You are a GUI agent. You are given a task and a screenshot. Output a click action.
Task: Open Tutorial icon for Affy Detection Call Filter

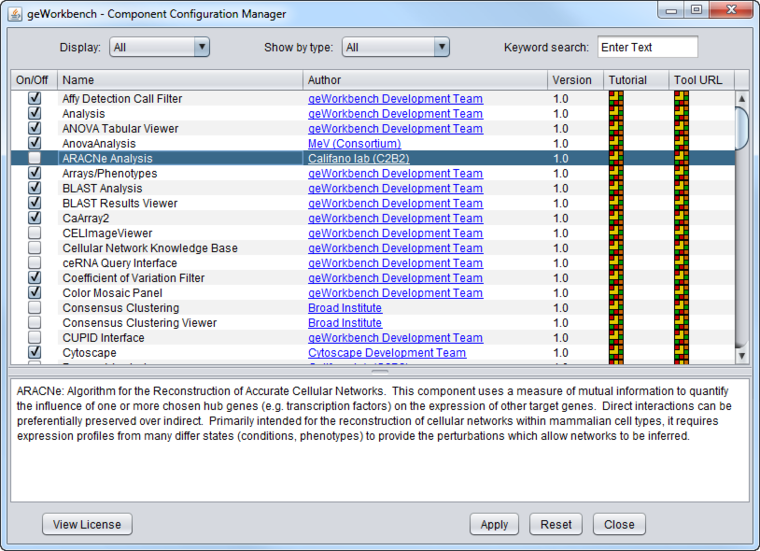(616, 99)
